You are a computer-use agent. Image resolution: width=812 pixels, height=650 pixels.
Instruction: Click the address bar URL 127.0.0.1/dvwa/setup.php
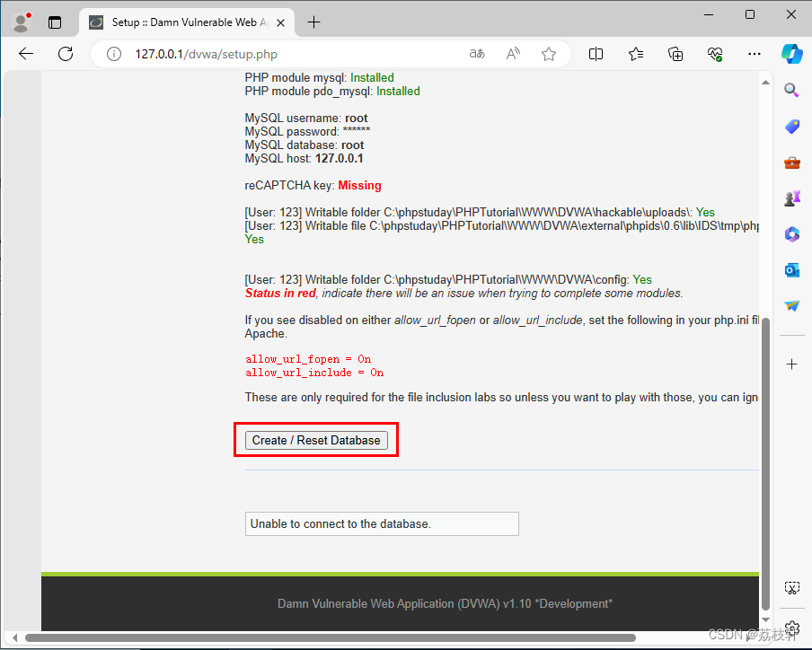point(206,55)
